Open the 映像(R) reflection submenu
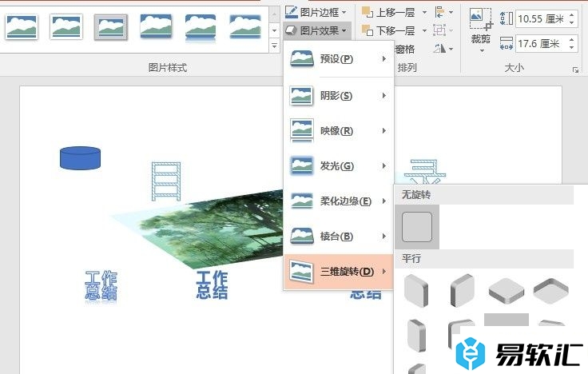Viewport: 588px width, 374px height. (338, 131)
